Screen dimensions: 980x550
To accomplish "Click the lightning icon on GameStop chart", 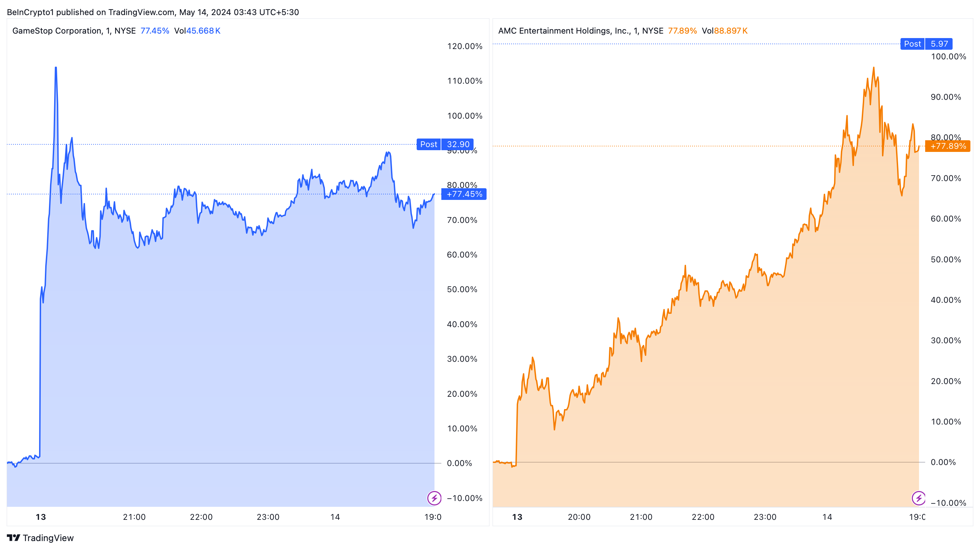I will coord(434,498).
